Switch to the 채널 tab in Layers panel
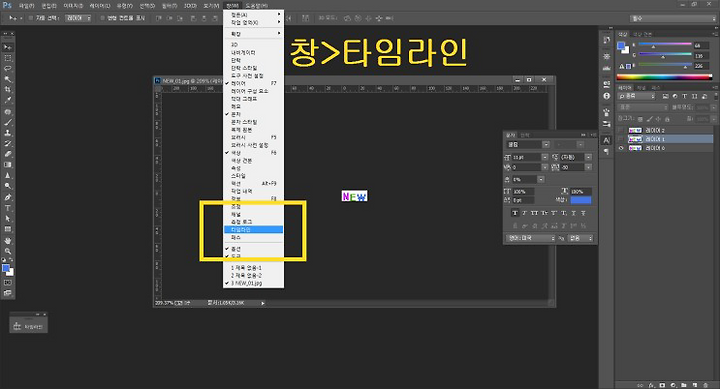Screen dimensions: 720x389 [x=641, y=87]
